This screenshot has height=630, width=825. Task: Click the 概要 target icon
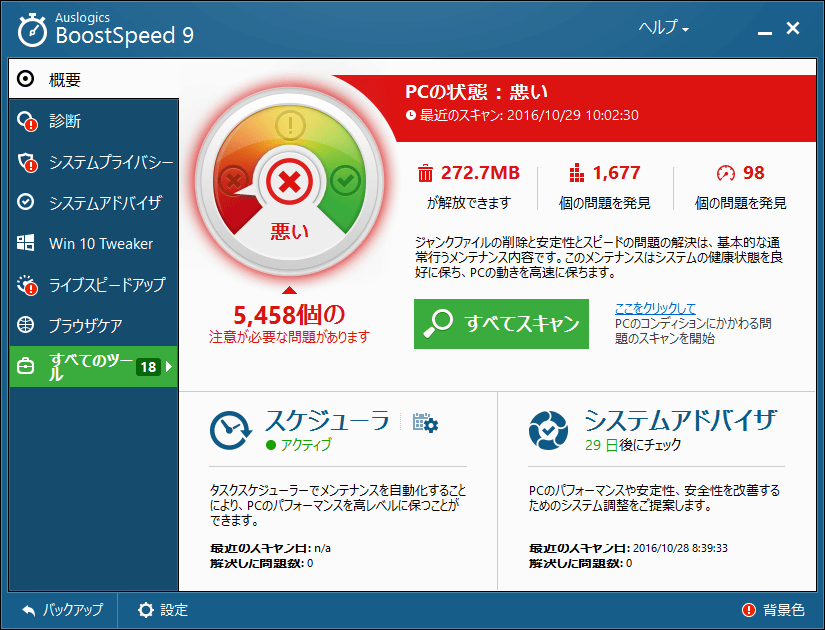(25, 79)
